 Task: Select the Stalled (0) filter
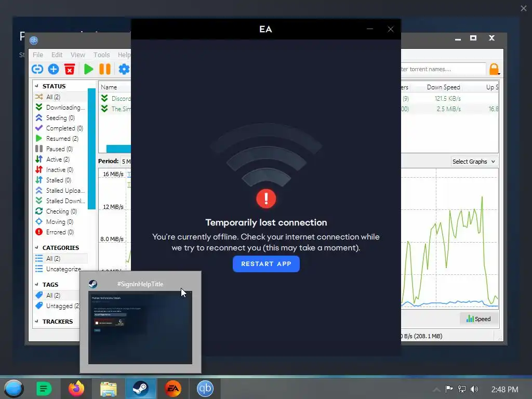click(x=60, y=180)
